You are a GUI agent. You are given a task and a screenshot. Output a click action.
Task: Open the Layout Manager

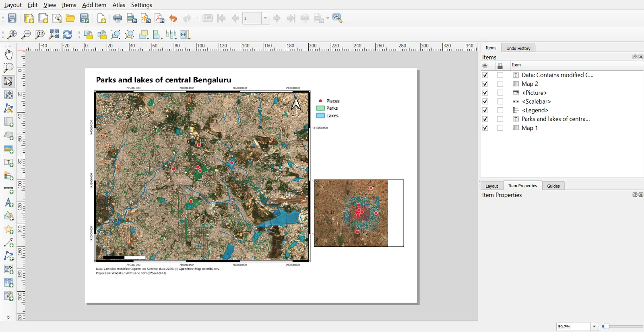(57, 18)
